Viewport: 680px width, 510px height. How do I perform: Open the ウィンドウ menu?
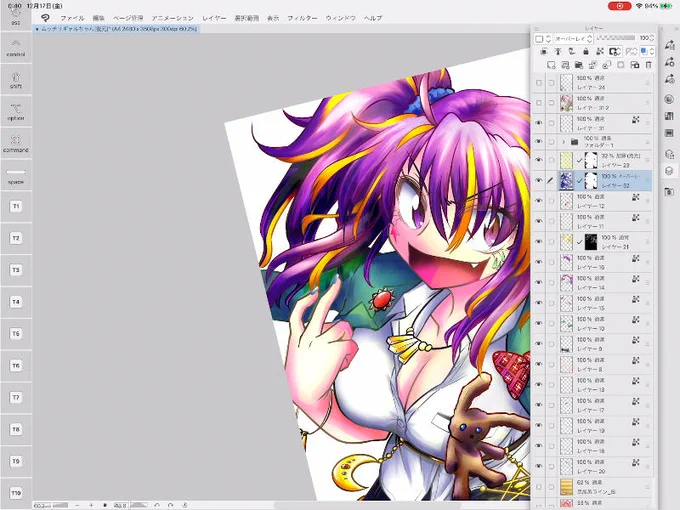340,18
